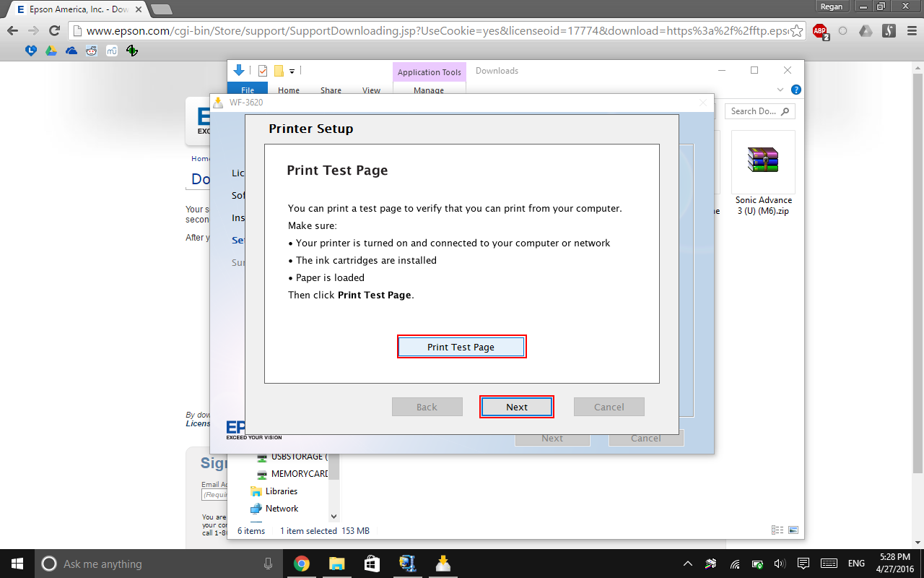Reload the Epson page
924x578 pixels.
[54, 31]
